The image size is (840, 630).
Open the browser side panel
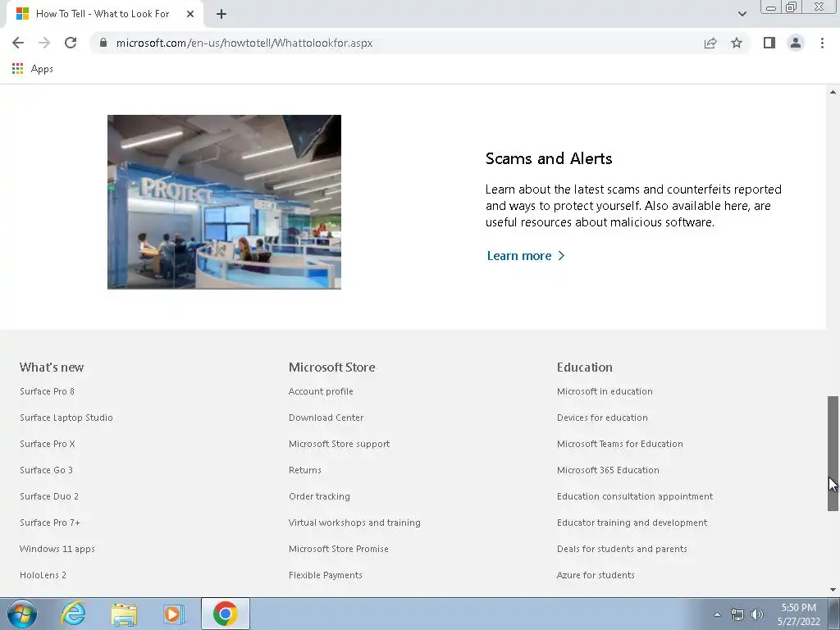pos(769,43)
